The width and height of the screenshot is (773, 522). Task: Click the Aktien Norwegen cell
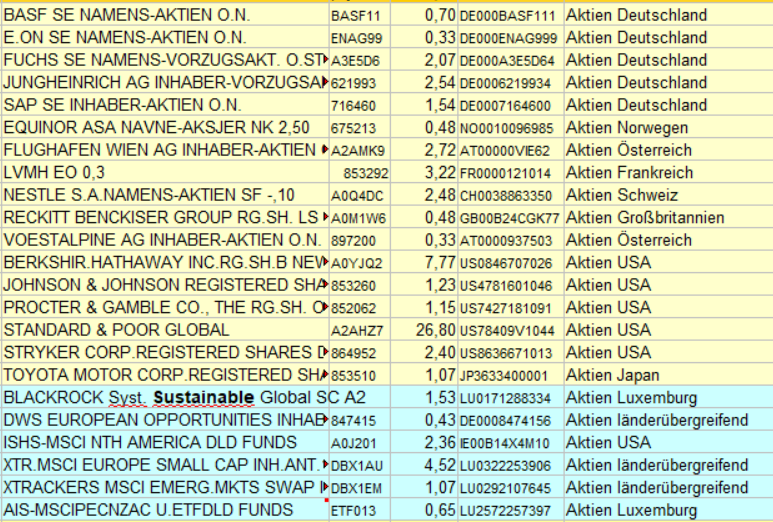[x=668, y=128]
